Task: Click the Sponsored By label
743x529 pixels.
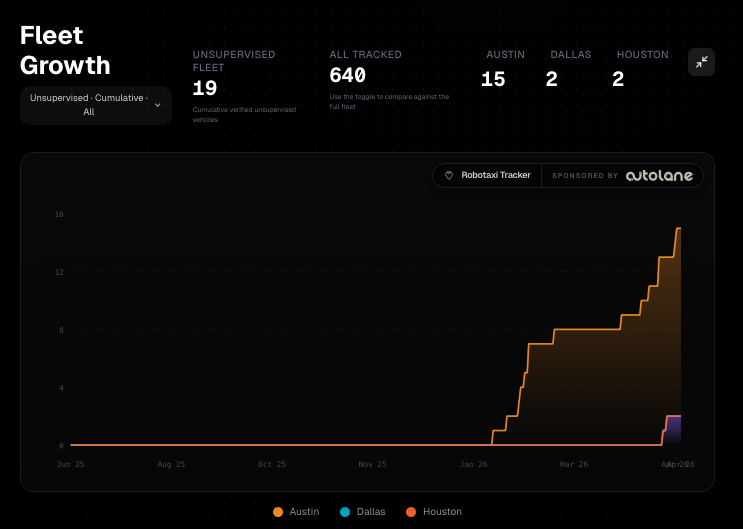Action: point(585,176)
